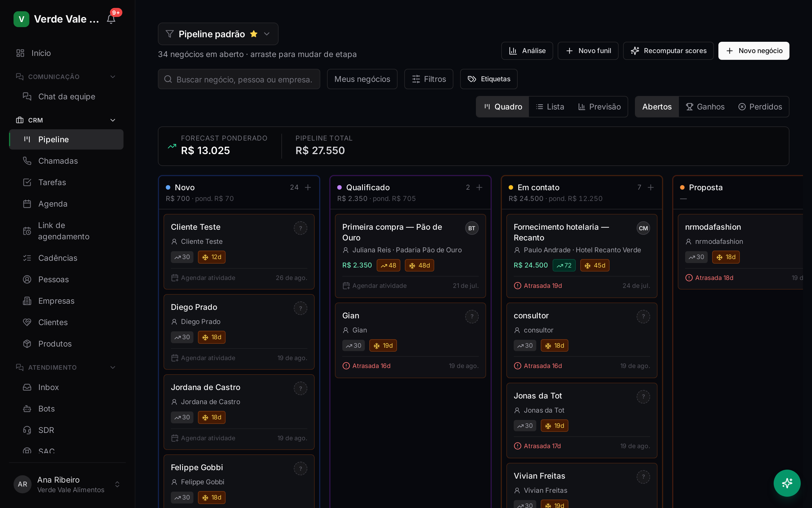Click Recomputar scores

(668, 51)
